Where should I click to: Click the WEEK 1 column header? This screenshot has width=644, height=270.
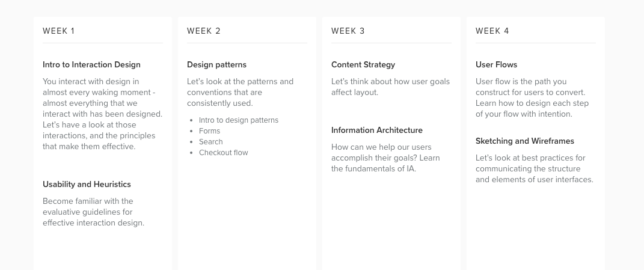tap(59, 31)
